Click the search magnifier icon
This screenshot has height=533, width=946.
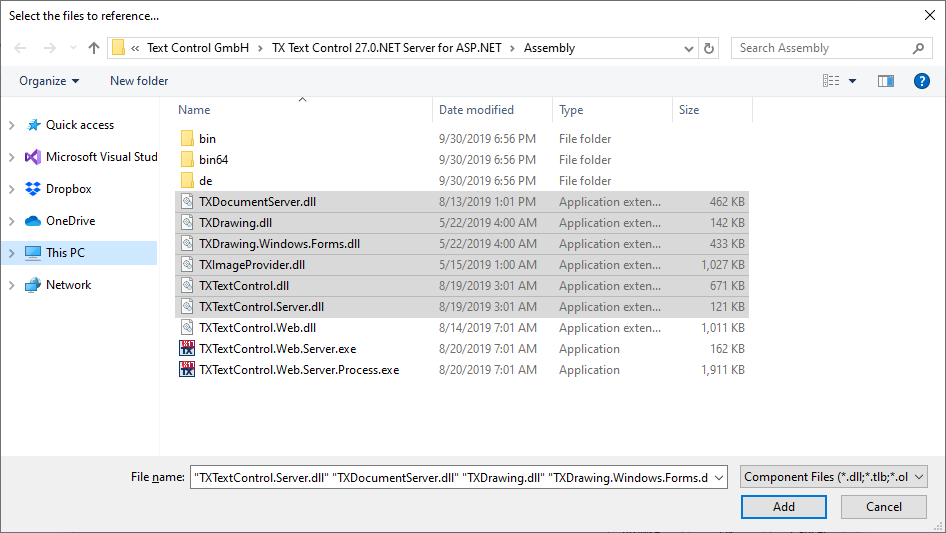[x=918, y=48]
